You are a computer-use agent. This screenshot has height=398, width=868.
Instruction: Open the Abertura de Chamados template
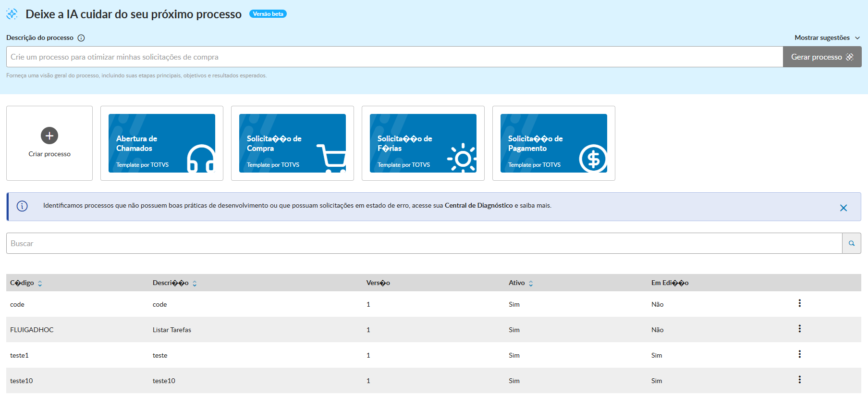click(x=162, y=143)
